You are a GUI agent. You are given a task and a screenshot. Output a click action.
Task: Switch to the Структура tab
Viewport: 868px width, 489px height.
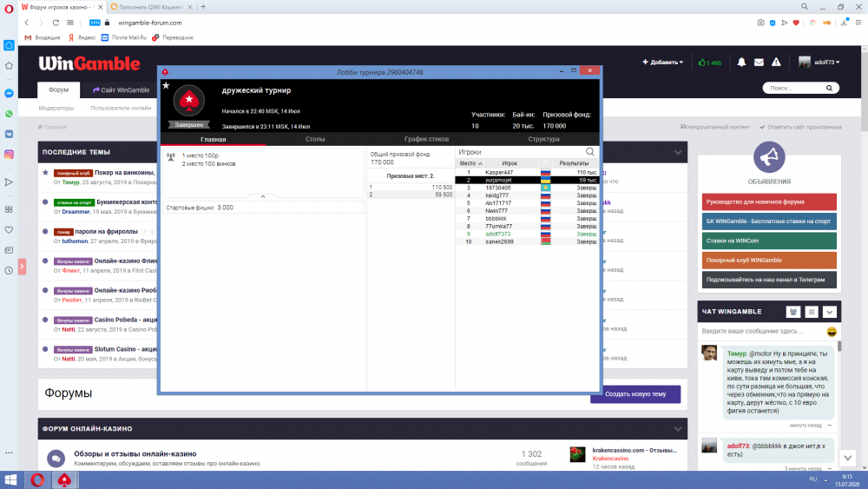click(x=543, y=139)
